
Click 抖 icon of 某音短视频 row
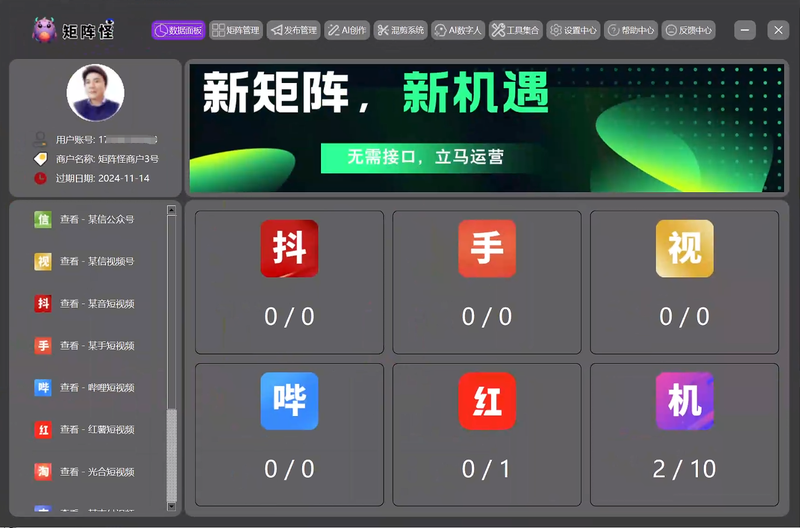click(x=43, y=304)
